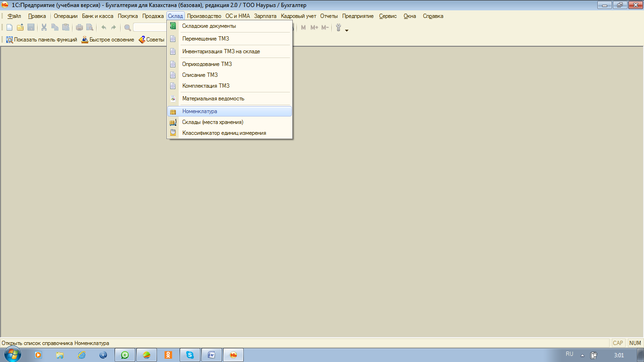Click Показать панель функций button

(x=41, y=40)
